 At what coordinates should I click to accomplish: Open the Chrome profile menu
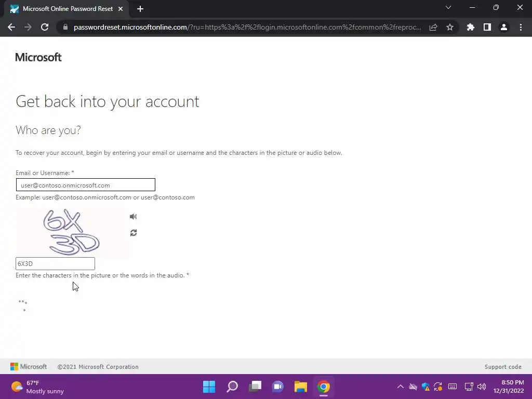[x=504, y=27]
